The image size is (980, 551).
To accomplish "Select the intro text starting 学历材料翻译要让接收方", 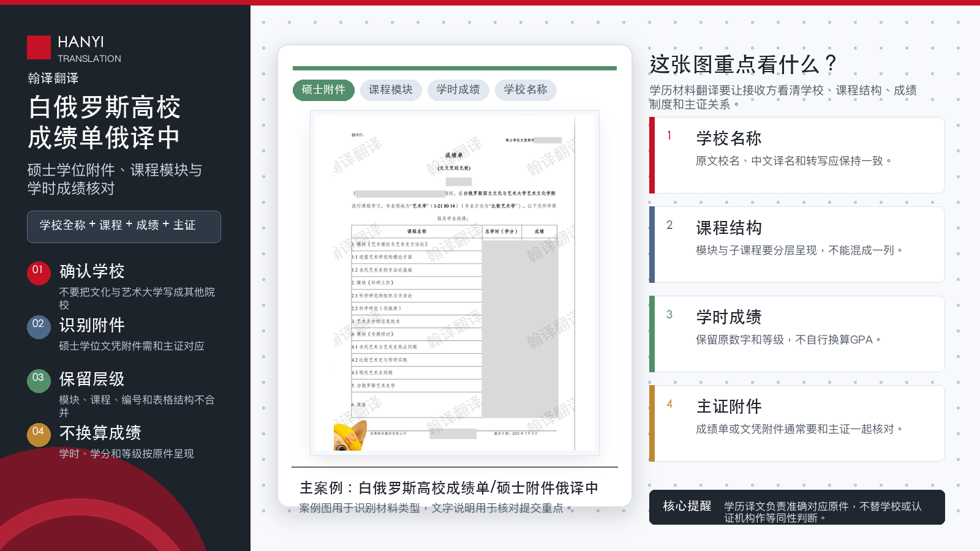I will (x=783, y=97).
